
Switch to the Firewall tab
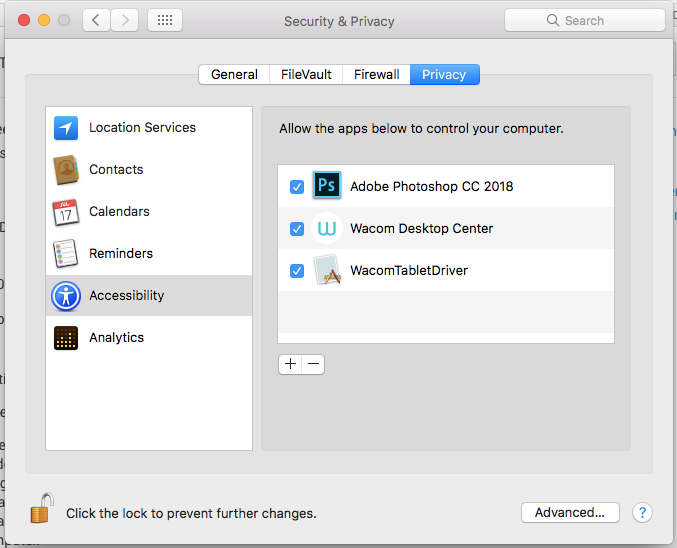[x=377, y=74]
